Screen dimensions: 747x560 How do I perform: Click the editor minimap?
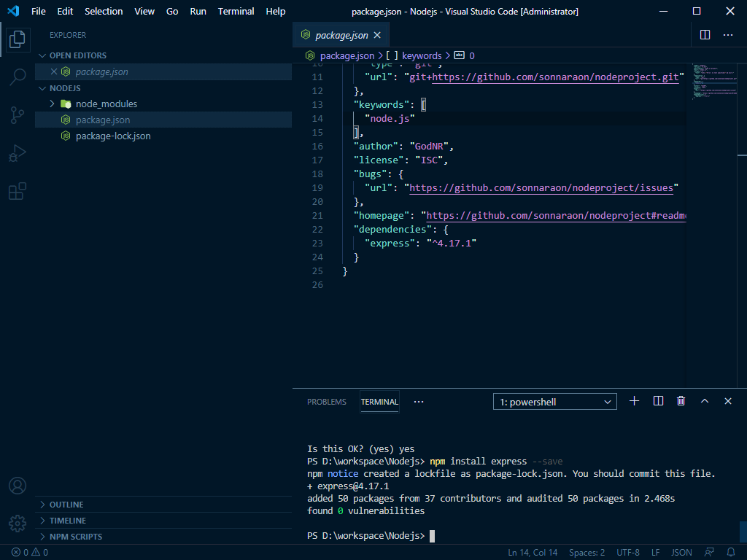pyautogui.click(x=714, y=81)
